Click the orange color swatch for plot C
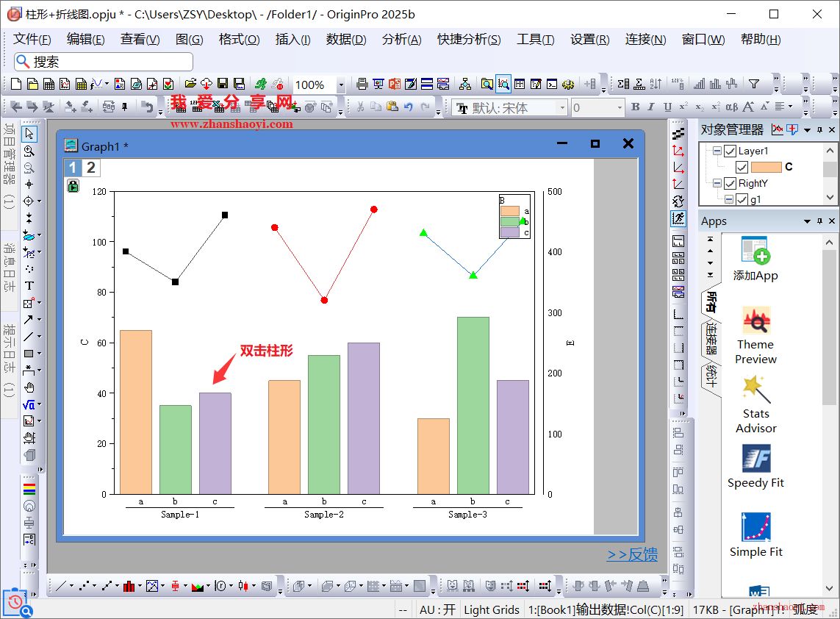The height and width of the screenshot is (619, 840). coord(766,167)
